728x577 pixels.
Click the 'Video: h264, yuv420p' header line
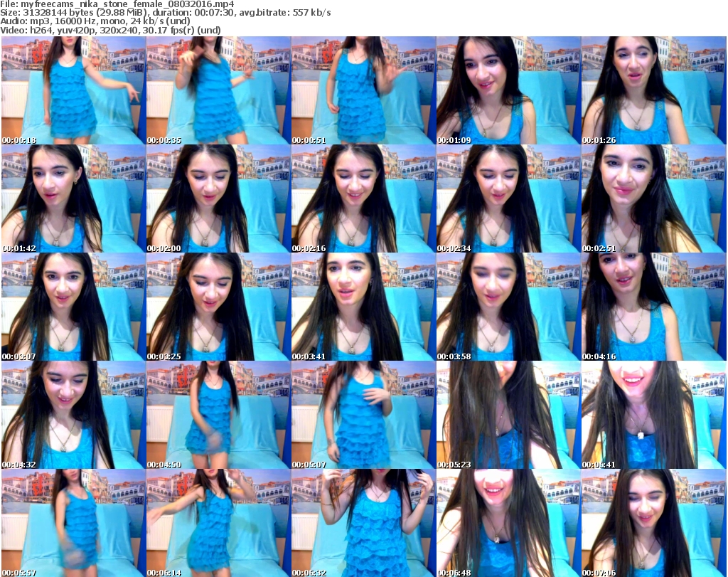[110, 30]
